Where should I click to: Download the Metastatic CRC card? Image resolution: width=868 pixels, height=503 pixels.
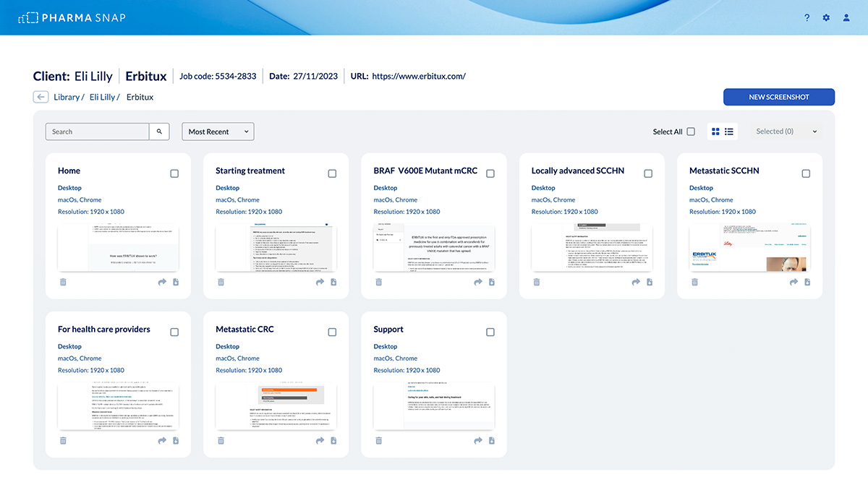pos(333,440)
